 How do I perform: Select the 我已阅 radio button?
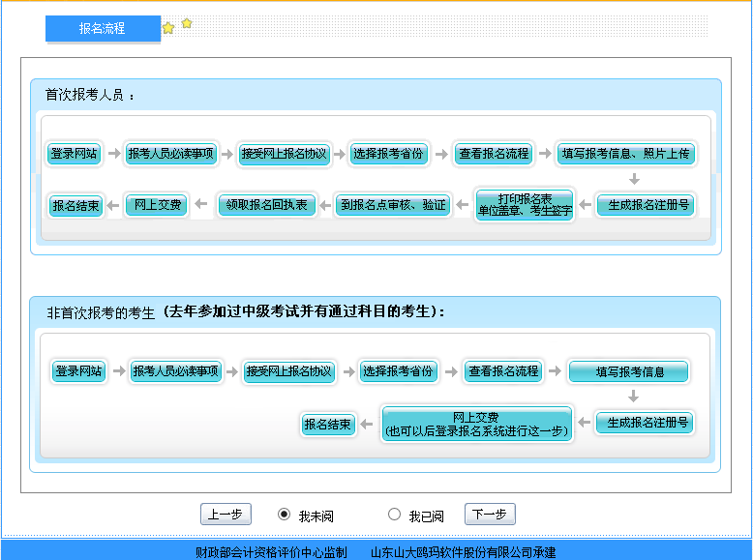click(394, 515)
